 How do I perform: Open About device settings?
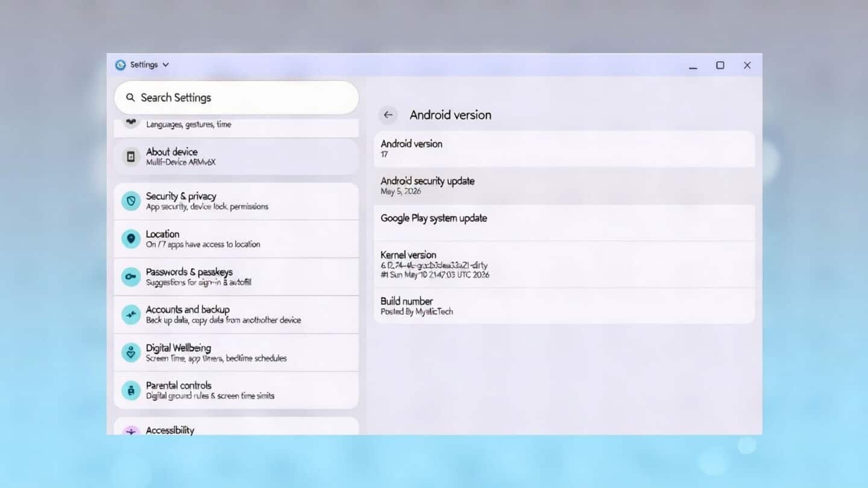point(236,157)
